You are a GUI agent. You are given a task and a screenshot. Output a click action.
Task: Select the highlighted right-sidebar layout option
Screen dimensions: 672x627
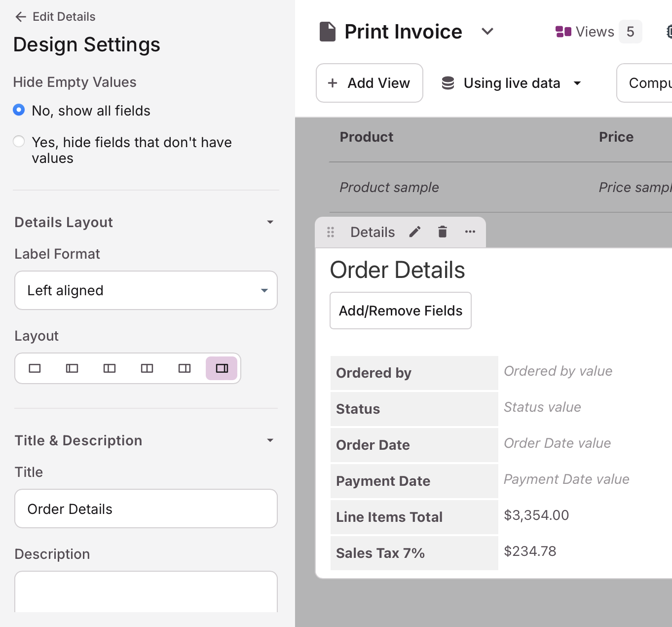(222, 368)
